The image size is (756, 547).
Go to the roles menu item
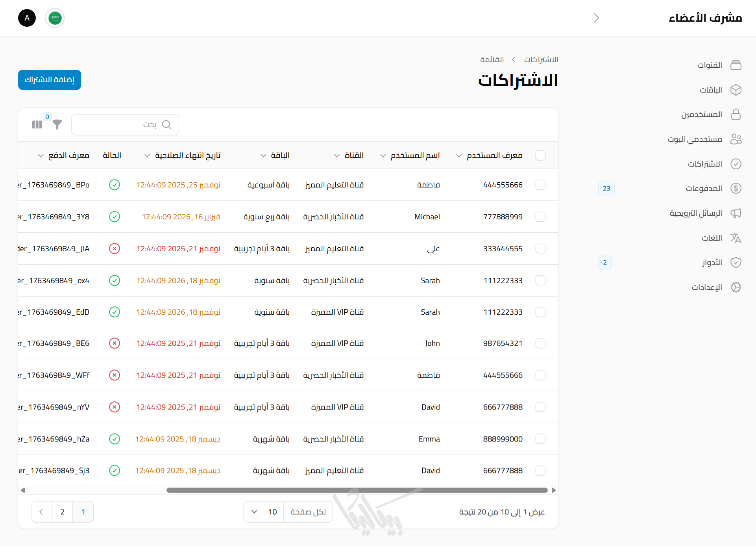point(712,263)
